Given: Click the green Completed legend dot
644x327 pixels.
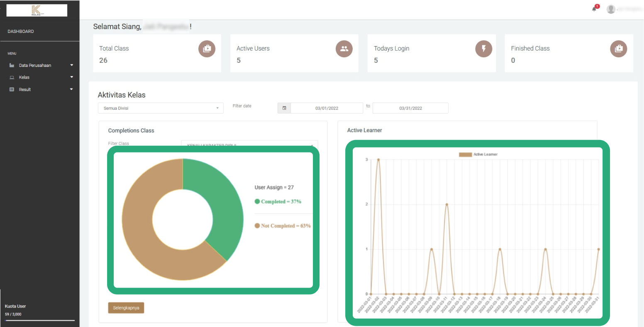Looking at the screenshot, I should click(257, 202).
